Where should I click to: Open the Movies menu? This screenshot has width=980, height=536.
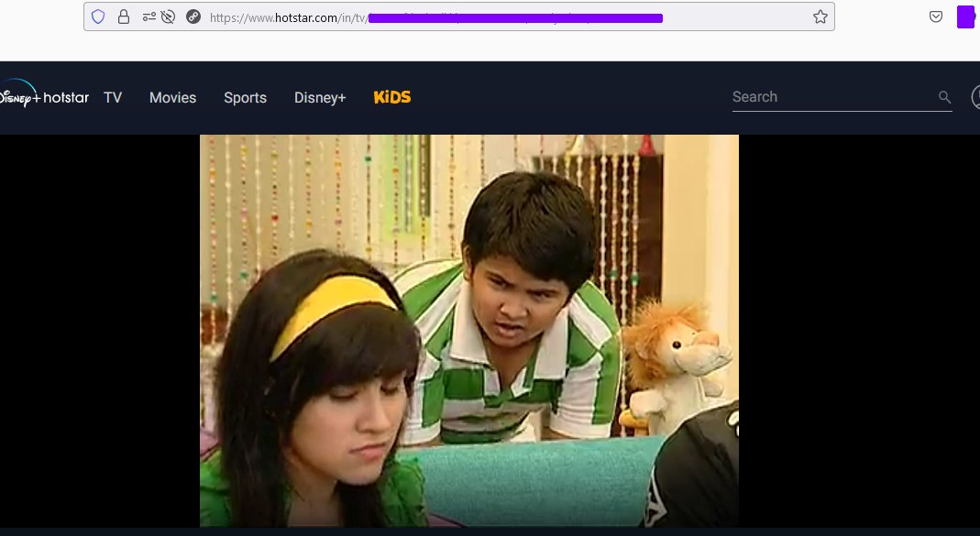pos(172,97)
